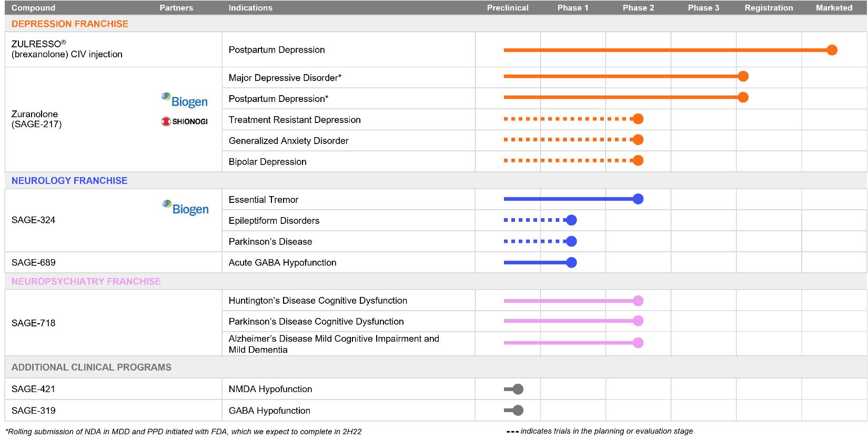Click the Essential Tremor Phase 2 marker
Viewport: 868px width, 441px height.
point(638,199)
